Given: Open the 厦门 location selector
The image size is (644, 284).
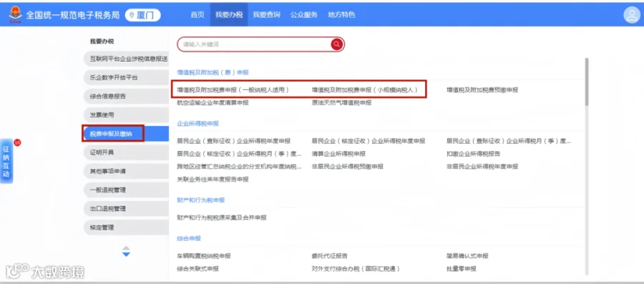Looking at the screenshot, I should tap(142, 15).
